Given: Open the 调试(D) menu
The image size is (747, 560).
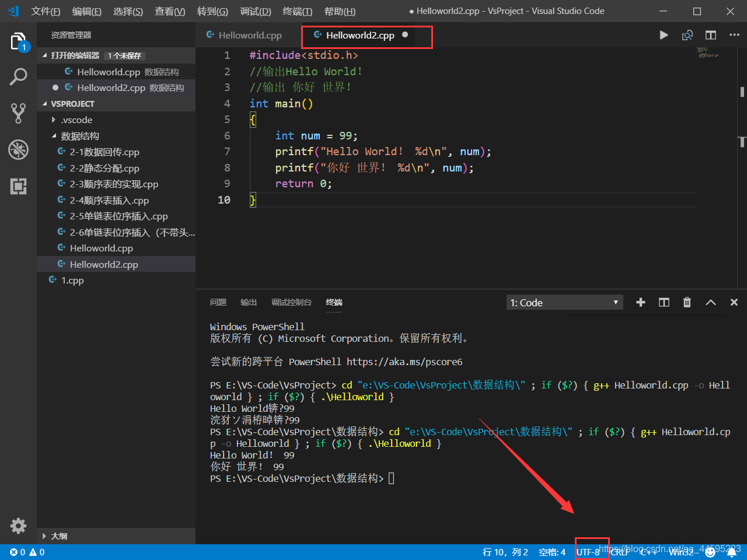Looking at the screenshot, I should (256, 11).
